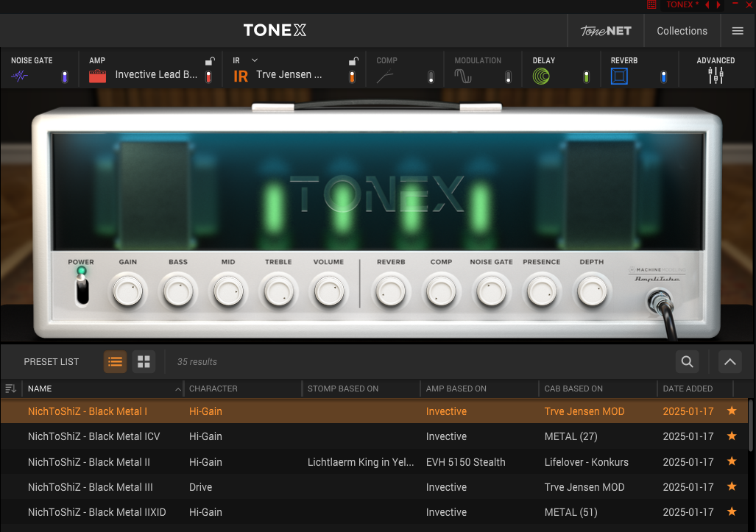Open Collections tab
The height and width of the screenshot is (532, 756).
click(x=682, y=31)
